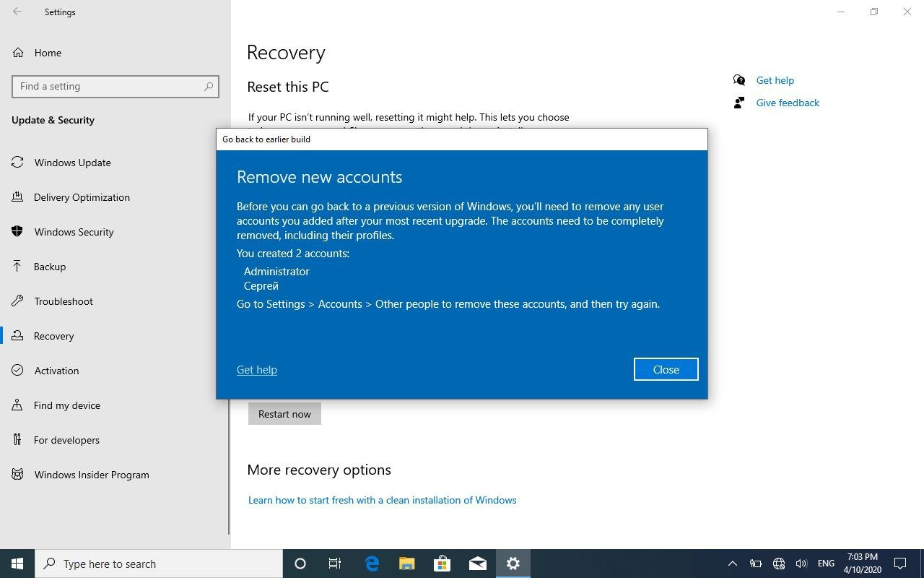Click the Find my device icon
Screen dimensions: 924x578
(x=17, y=405)
